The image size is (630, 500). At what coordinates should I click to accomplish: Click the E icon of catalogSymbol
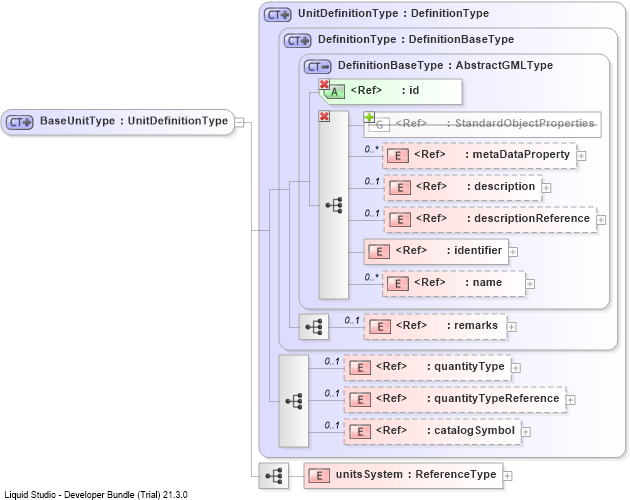coord(360,432)
